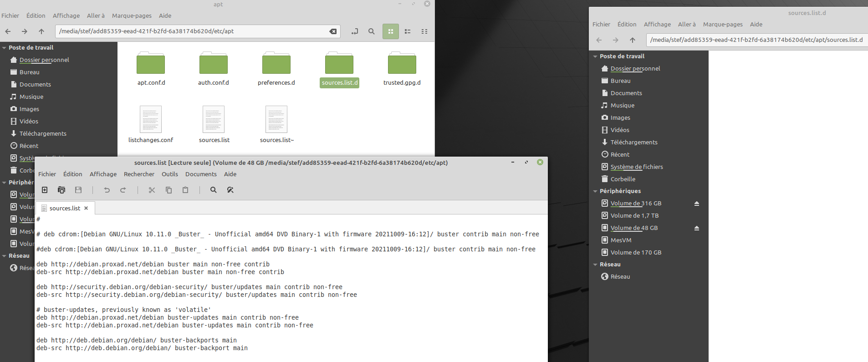Screen dimensions: 868x362
Task: Open Documents menu in the text editor
Action: [x=201, y=174]
